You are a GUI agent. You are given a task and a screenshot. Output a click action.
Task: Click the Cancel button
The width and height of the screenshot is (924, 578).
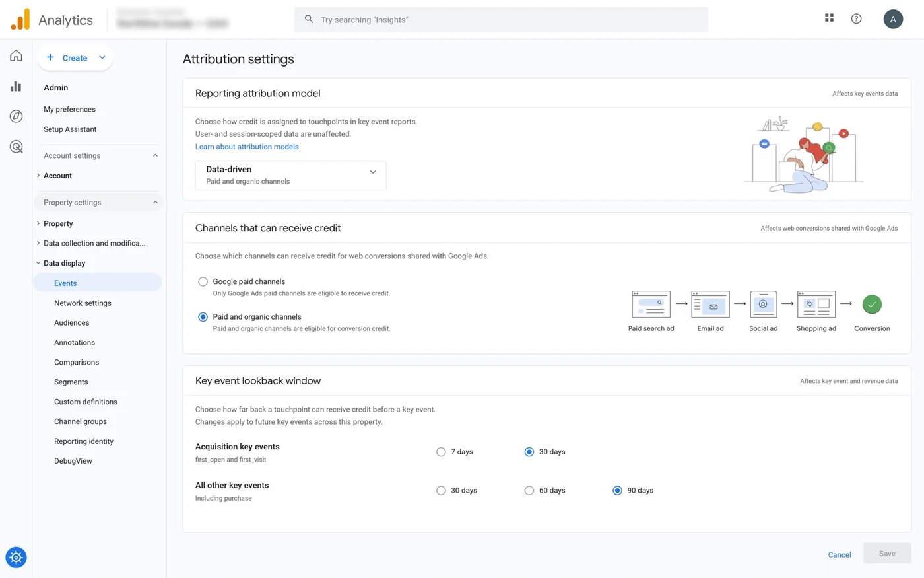840,555
